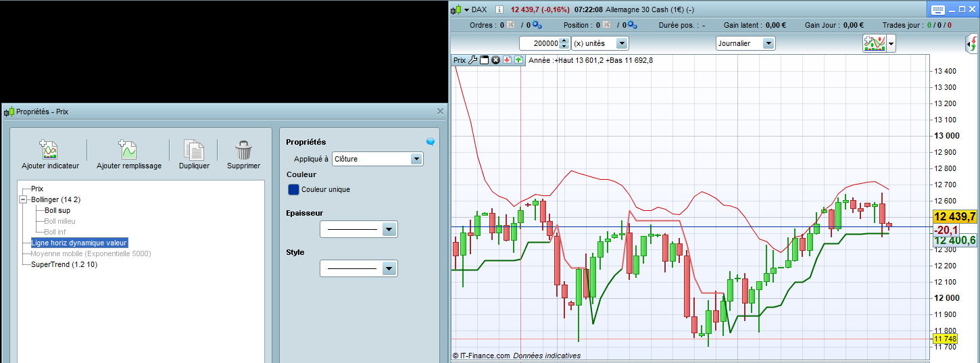
Task: Click the -20,1 change label on axis
Action: pos(946,230)
